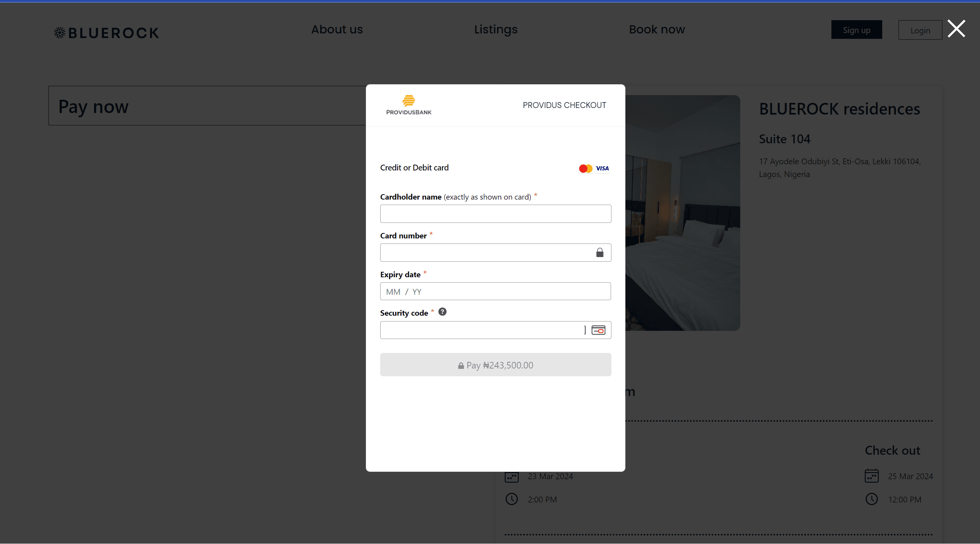Click the check-in calendar icon beside 23 Mar 2024
The height and width of the screenshot is (544, 980).
512,477
